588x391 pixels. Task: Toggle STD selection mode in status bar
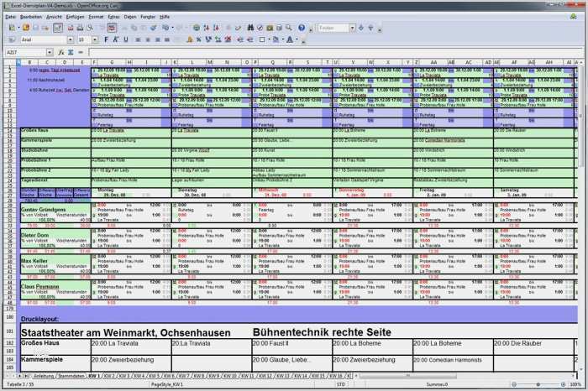click(x=340, y=384)
